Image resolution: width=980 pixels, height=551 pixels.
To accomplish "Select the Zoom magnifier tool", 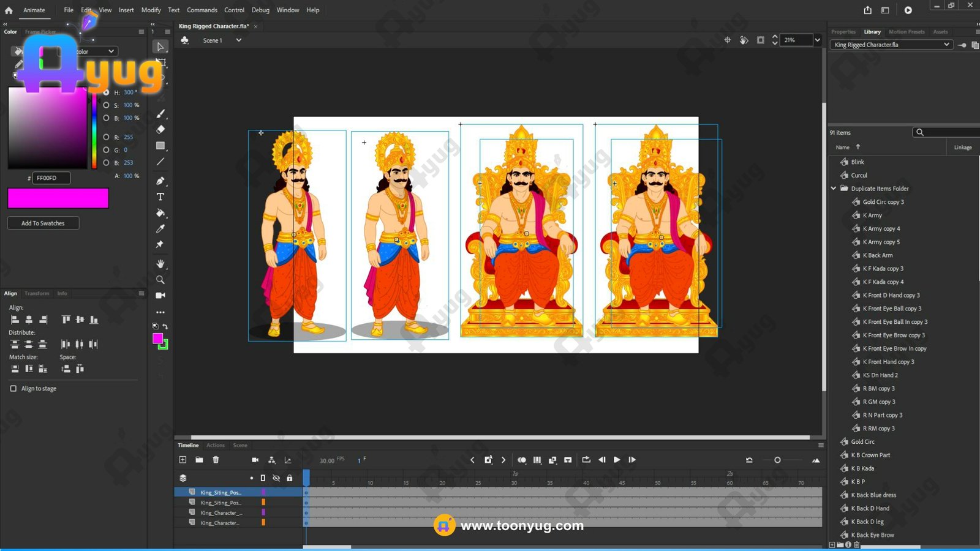I will click(160, 280).
